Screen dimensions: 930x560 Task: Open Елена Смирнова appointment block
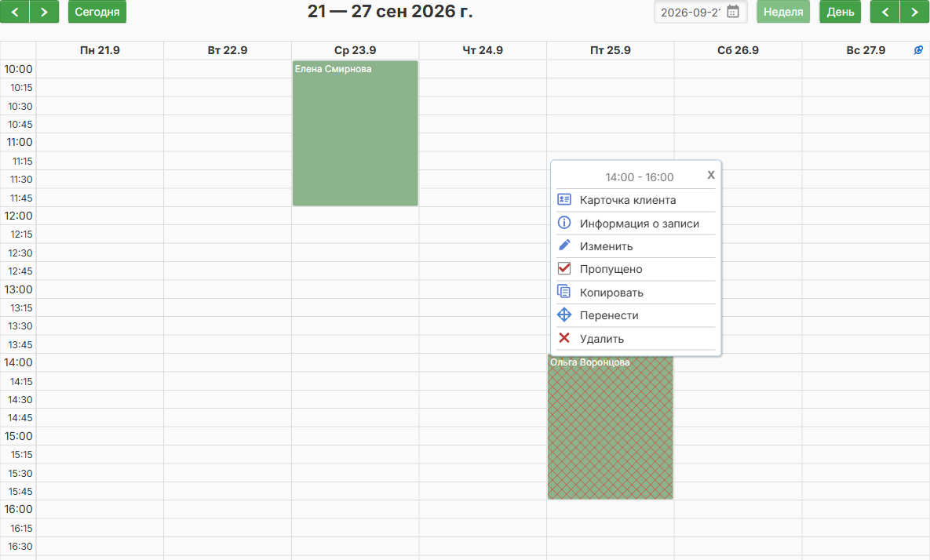356,133
